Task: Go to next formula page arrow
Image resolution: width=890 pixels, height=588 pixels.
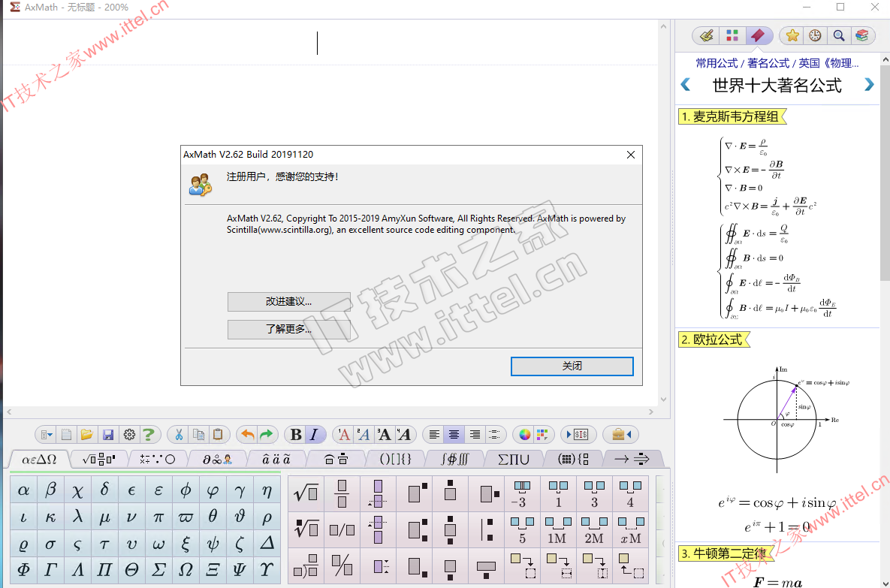Action: click(x=869, y=85)
